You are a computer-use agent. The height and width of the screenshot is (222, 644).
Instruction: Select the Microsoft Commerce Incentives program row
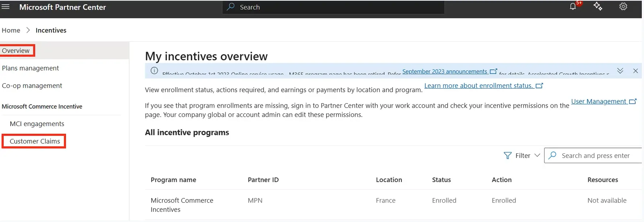click(x=393, y=205)
